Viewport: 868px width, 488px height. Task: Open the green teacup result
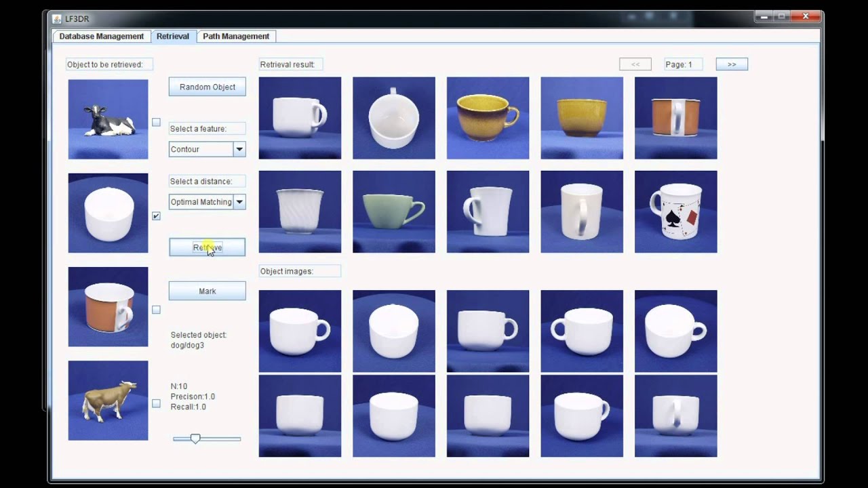[x=394, y=211]
